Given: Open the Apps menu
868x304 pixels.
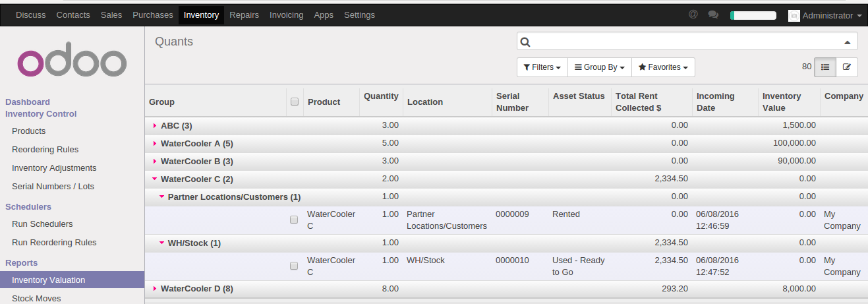Looking at the screenshot, I should [324, 15].
